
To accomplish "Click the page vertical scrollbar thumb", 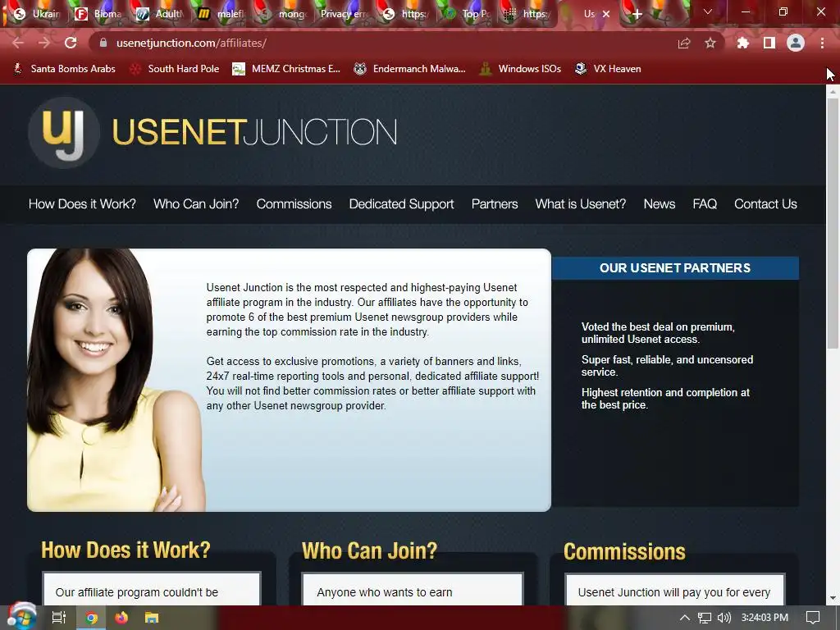I will (833, 223).
